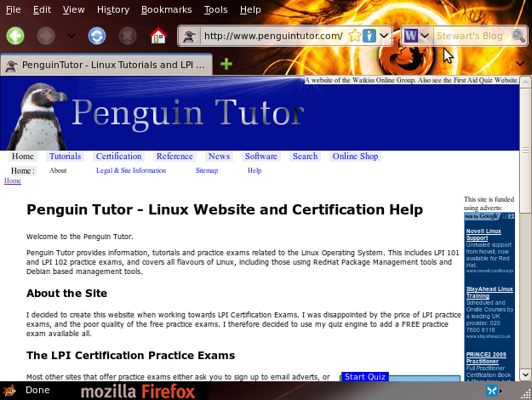This screenshot has width=532, height=400.
Task: Click the scrollbar down arrow
Action: [x=525, y=374]
